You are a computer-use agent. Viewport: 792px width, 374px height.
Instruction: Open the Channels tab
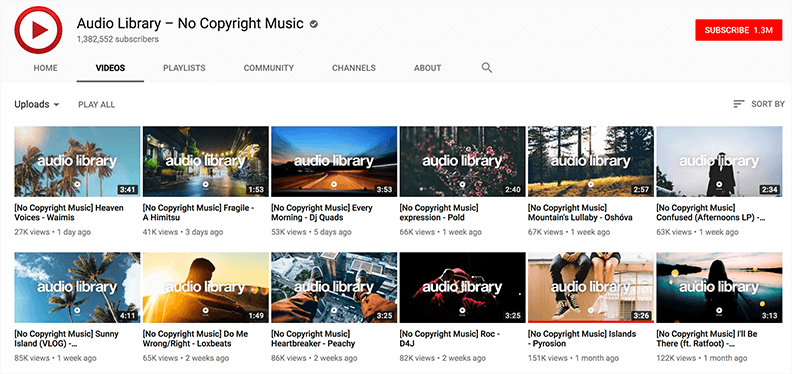tap(354, 68)
